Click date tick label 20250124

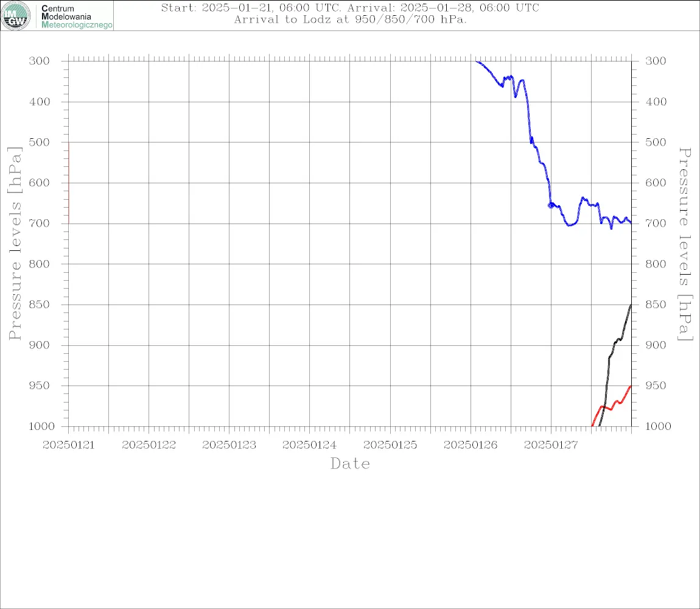309,445
